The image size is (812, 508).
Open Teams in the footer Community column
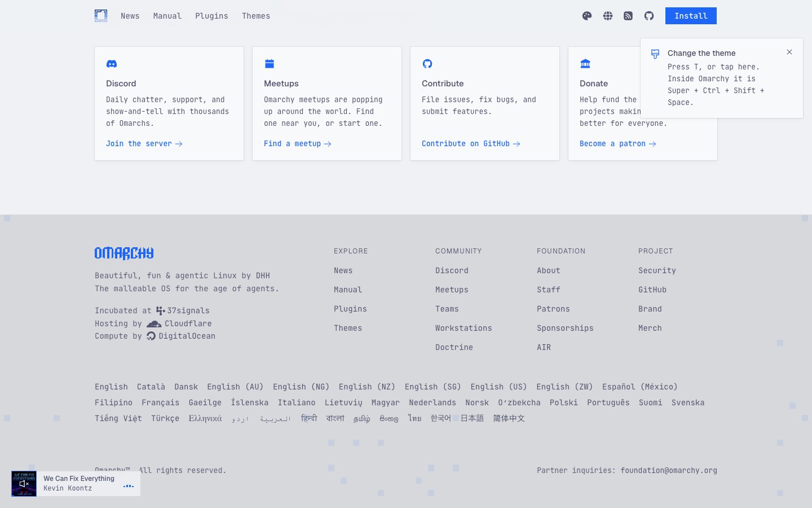pos(447,309)
